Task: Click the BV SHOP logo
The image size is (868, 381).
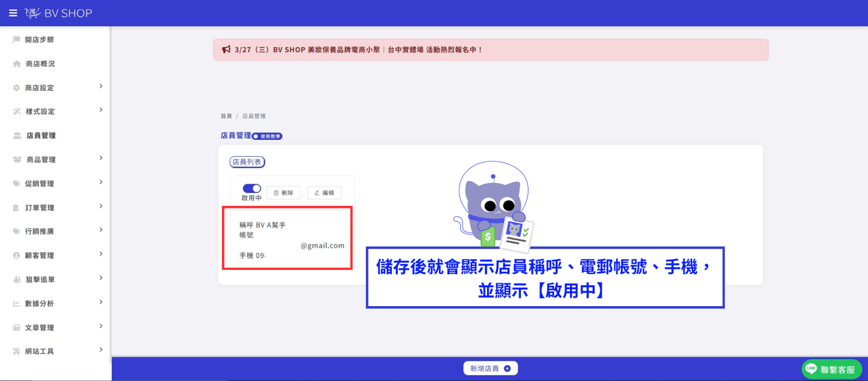Action: pos(58,13)
